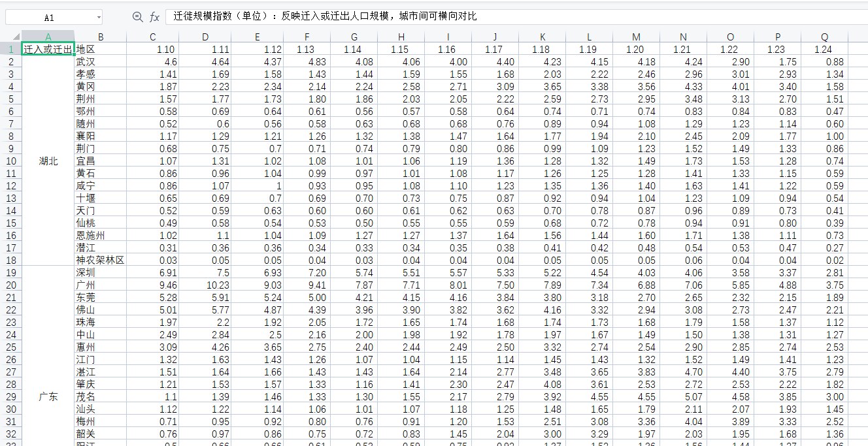Select the 孝感 city cell
Image resolution: width=868 pixels, height=446 pixels.
coord(101,74)
